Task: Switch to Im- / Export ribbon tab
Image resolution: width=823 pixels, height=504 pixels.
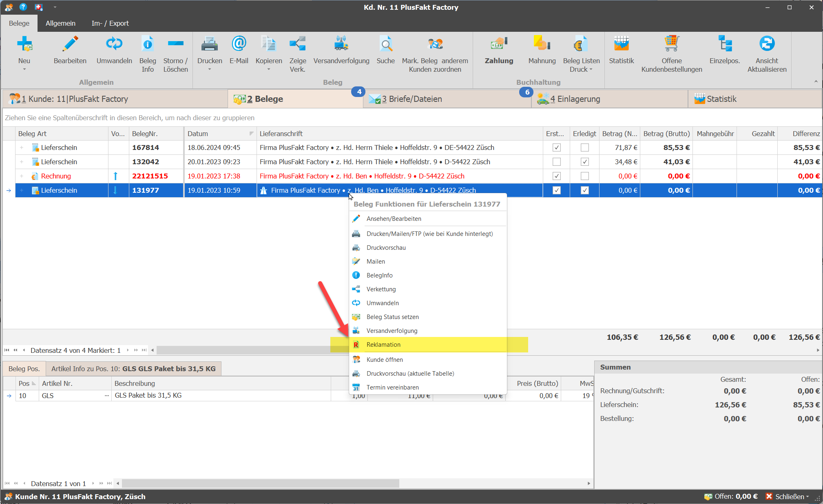Action: 110,23
